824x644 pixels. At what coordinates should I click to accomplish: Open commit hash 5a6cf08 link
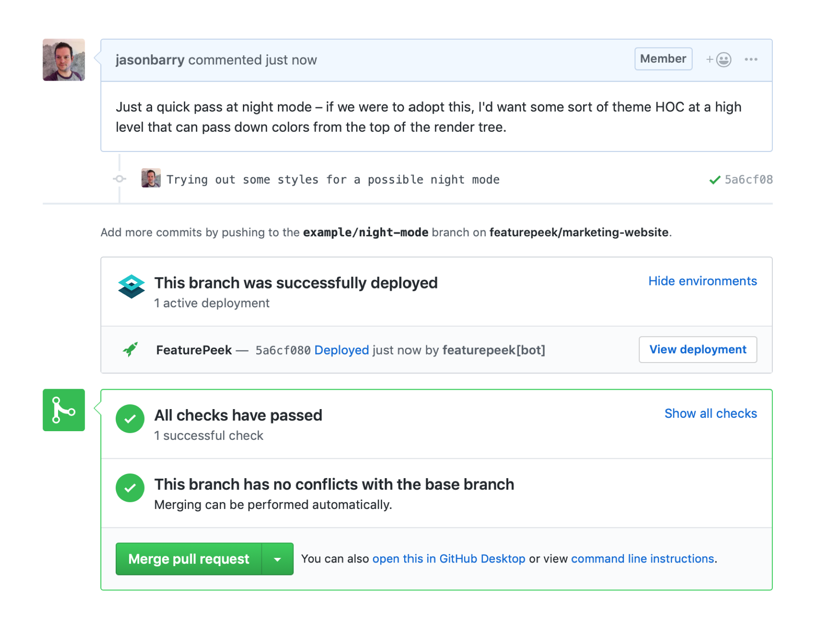pyautogui.click(x=748, y=180)
